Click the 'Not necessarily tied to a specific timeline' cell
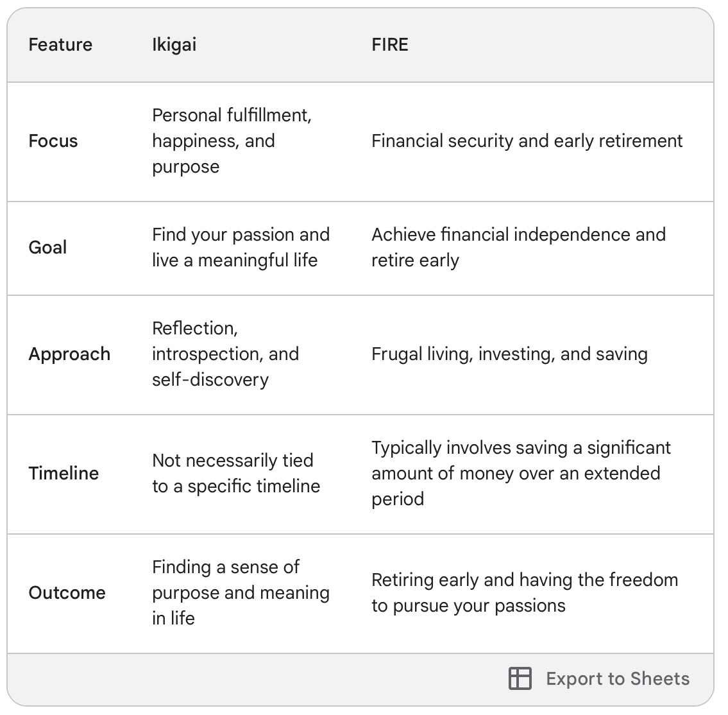728x715 pixels. coord(235,474)
